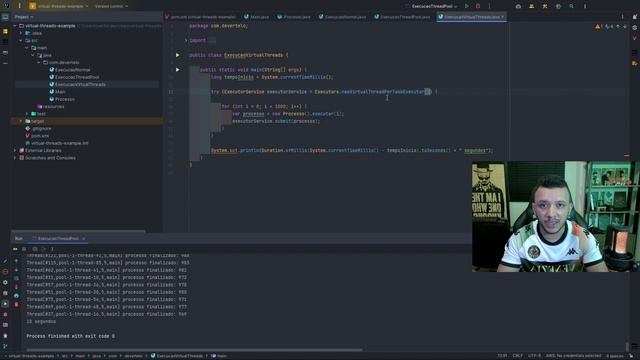Clear all console output with the trash icon

(16, 304)
